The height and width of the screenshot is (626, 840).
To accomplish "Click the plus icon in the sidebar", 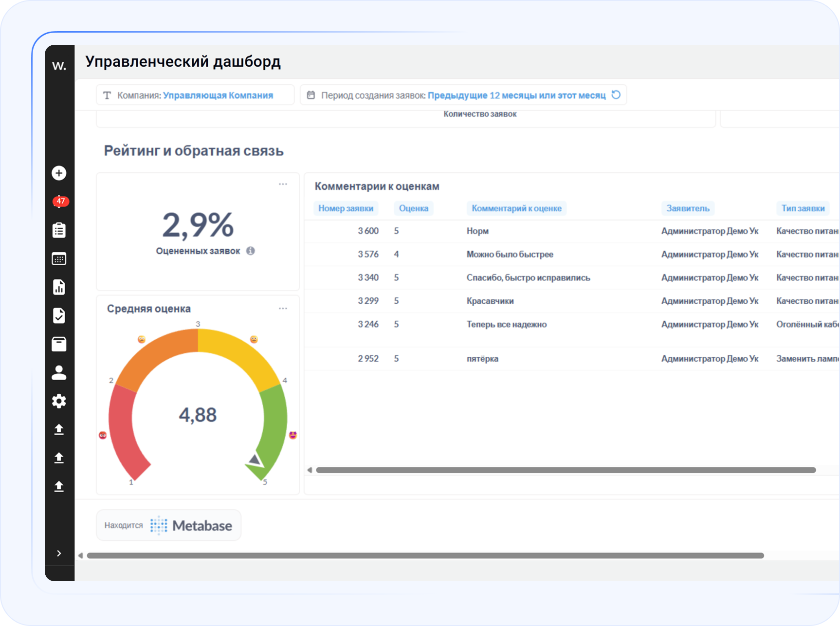I will pos(59,173).
